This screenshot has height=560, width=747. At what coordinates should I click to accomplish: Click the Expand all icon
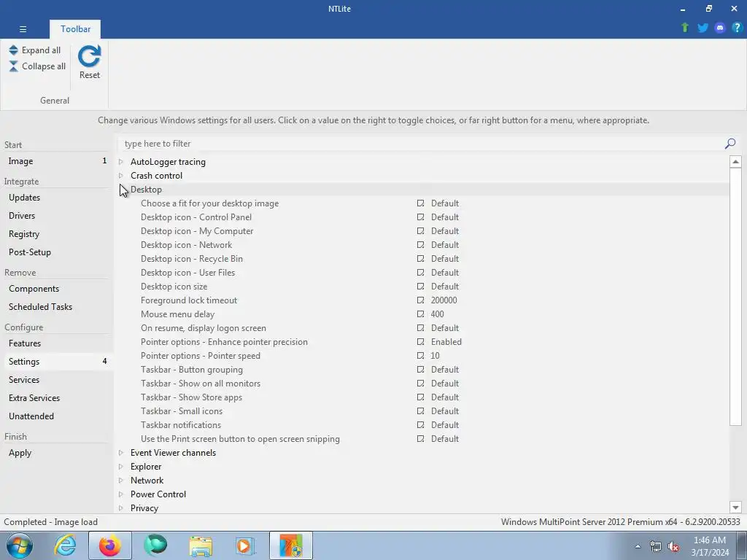point(13,50)
